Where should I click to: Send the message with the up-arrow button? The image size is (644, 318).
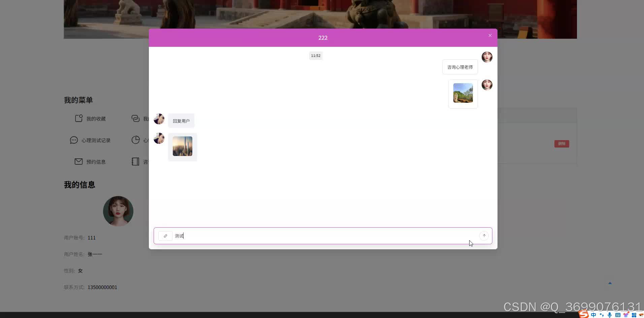point(484,236)
